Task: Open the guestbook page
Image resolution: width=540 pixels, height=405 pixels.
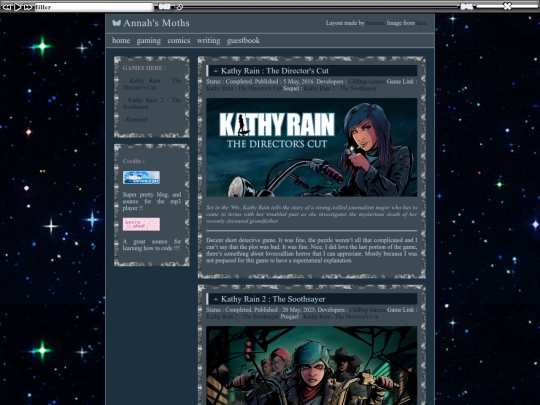Action: click(x=243, y=41)
